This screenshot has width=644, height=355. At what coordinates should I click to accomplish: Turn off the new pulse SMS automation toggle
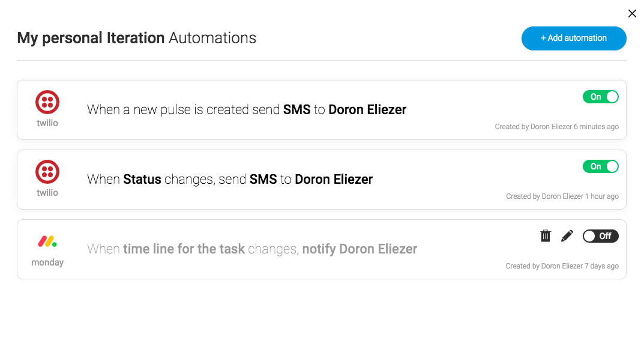point(600,97)
